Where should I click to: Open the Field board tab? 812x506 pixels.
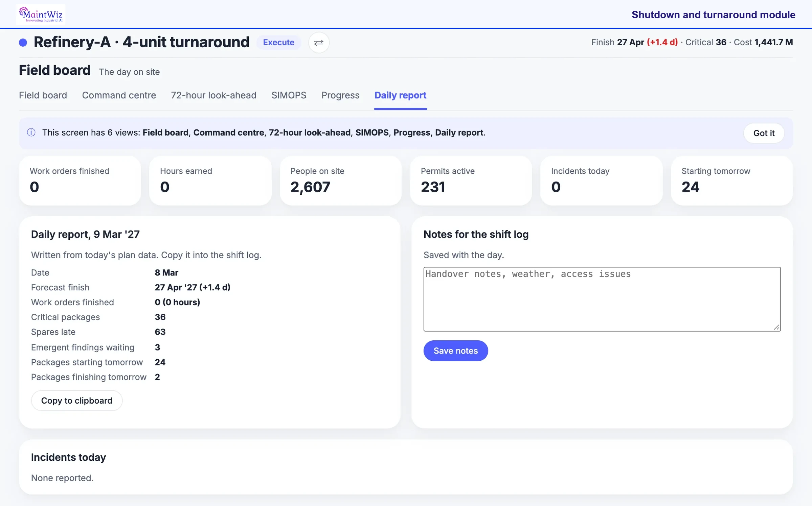coord(43,95)
